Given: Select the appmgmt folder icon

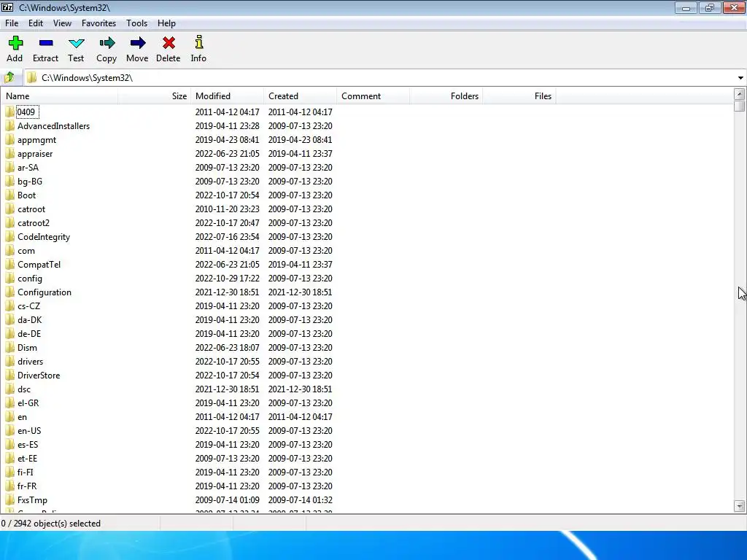Looking at the screenshot, I should point(10,139).
